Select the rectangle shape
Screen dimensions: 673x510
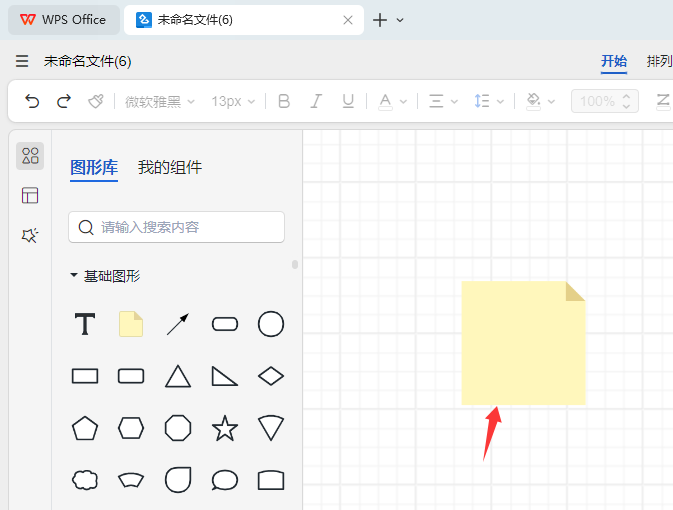[85, 376]
